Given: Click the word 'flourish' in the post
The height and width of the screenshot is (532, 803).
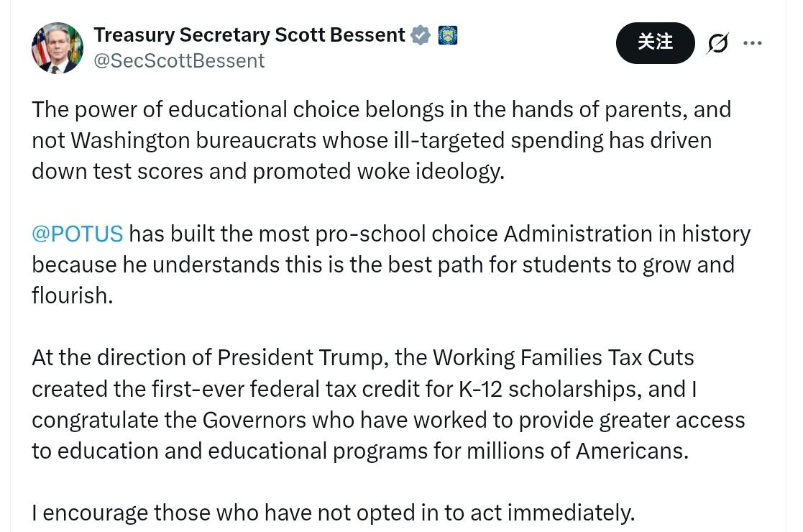Looking at the screenshot, I should [71, 295].
